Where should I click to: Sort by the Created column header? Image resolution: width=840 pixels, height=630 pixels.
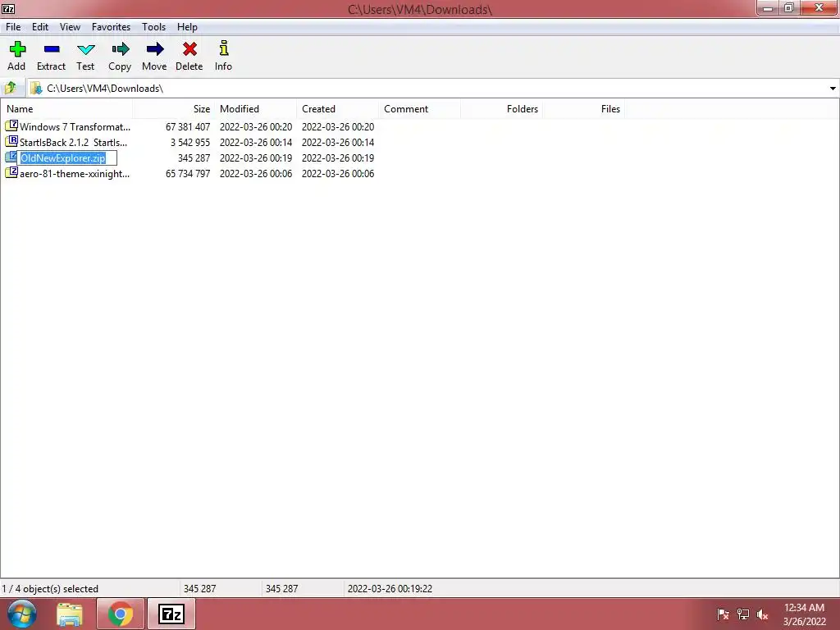[337, 109]
